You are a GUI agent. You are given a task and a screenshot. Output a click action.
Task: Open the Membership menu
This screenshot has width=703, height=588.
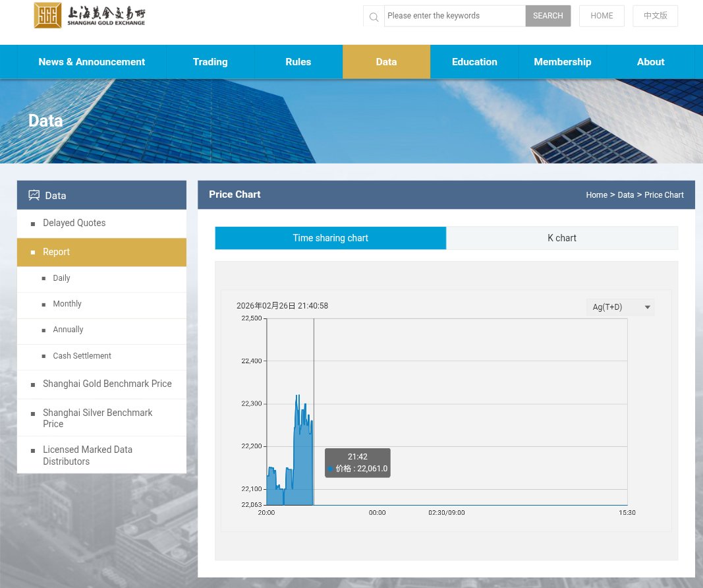(562, 62)
